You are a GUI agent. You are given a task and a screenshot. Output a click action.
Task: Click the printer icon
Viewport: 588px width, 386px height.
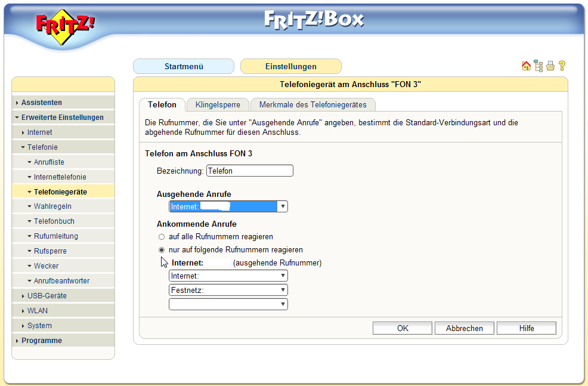click(x=550, y=66)
